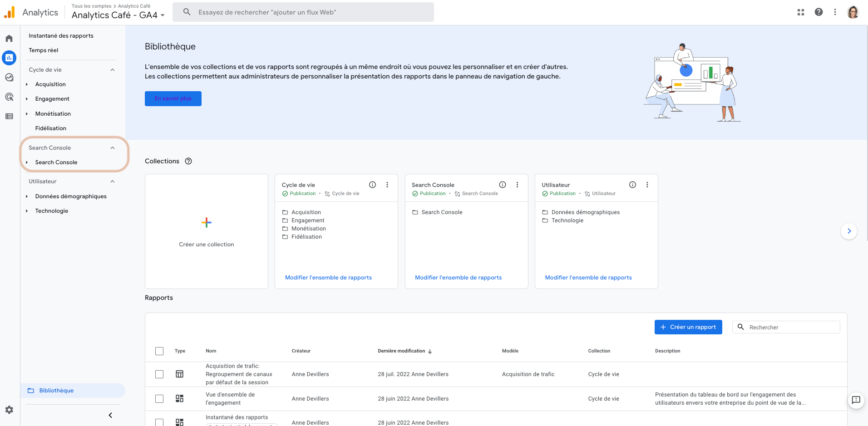The image size is (868, 426).
Task: Sort by Dernière modification column
Action: pyautogui.click(x=404, y=351)
